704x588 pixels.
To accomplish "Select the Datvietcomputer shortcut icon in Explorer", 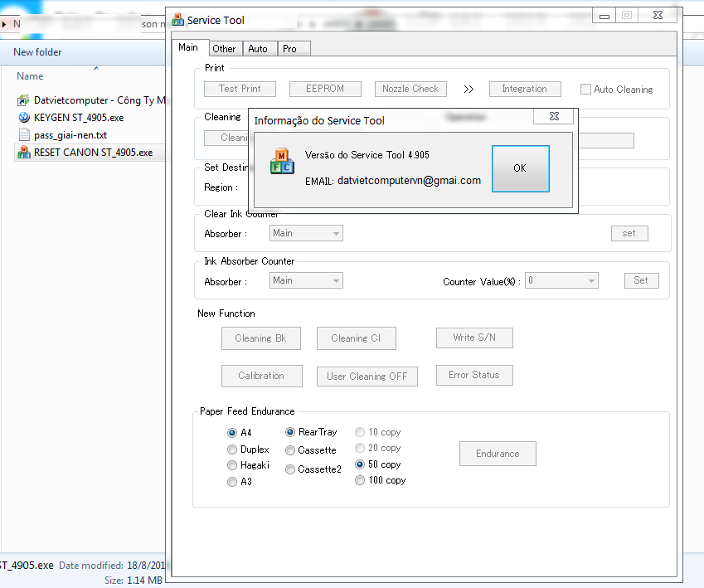I will (x=23, y=100).
